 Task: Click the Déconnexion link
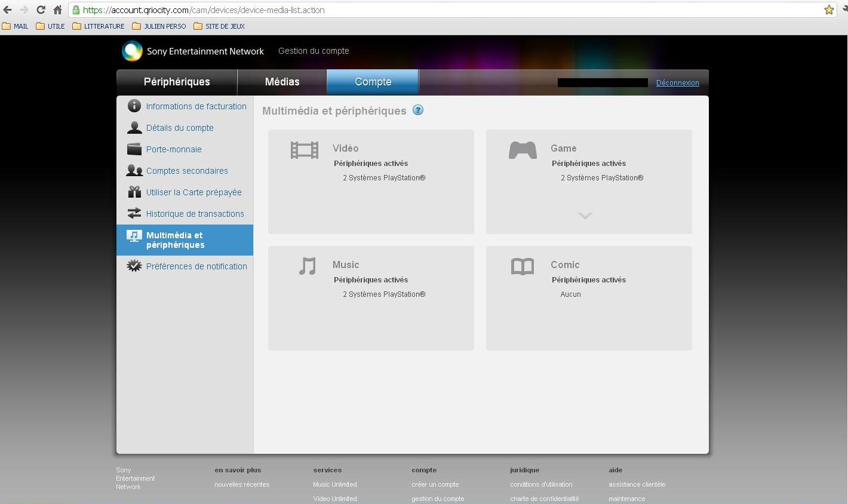point(677,83)
